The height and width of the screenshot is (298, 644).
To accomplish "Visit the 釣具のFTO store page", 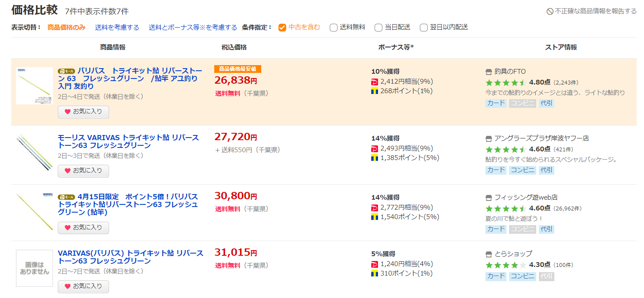I will pos(510,72).
